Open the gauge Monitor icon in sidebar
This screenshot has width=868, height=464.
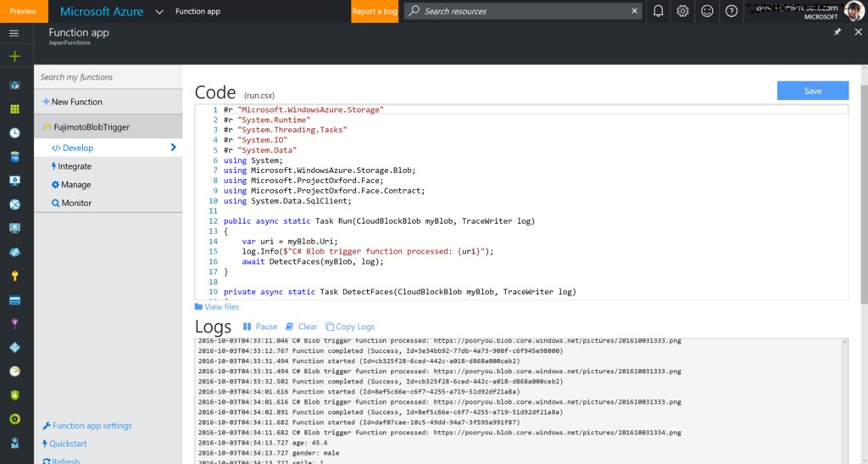[x=15, y=371]
